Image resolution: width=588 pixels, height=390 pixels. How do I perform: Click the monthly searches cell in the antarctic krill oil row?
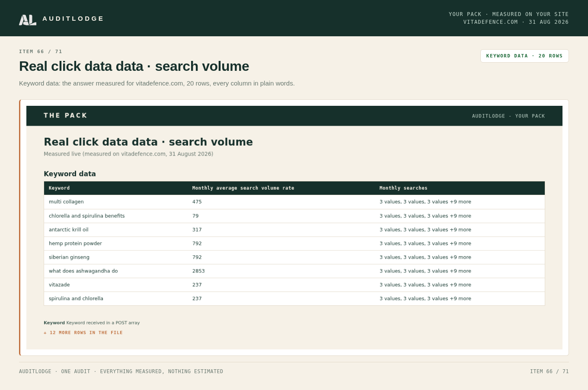coord(425,230)
